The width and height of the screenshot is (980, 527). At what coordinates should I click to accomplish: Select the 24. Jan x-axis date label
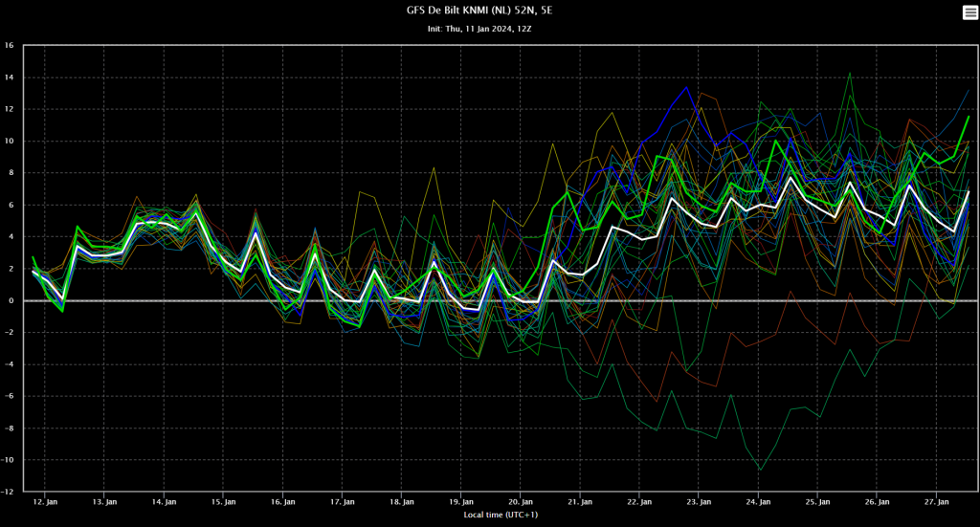tap(758, 502)
